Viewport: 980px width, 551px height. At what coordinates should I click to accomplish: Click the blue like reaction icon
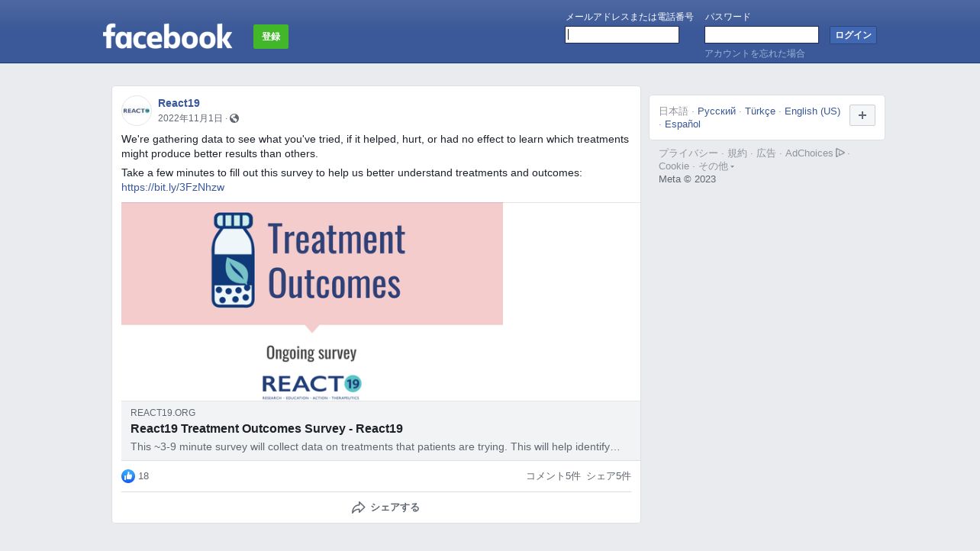pos(128,476)
